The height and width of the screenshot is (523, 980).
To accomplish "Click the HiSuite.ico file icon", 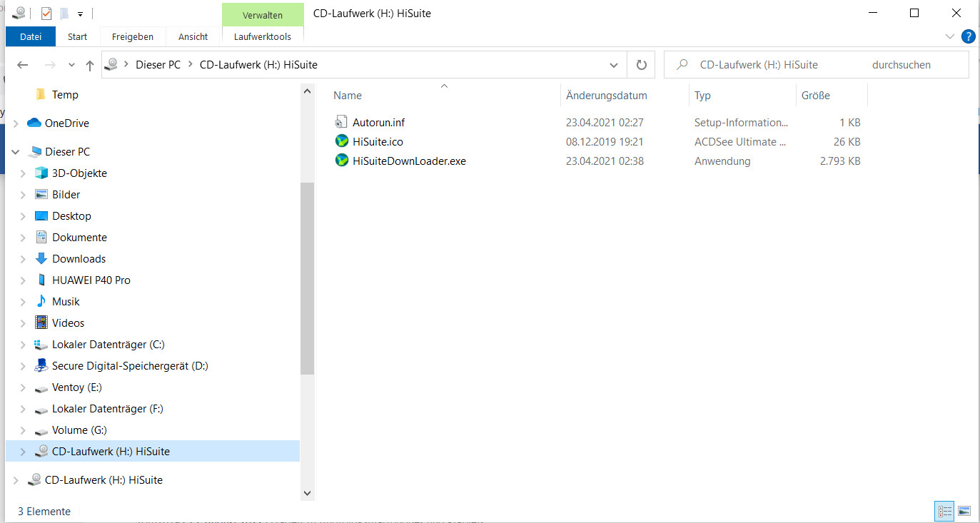I will [341, 141].
